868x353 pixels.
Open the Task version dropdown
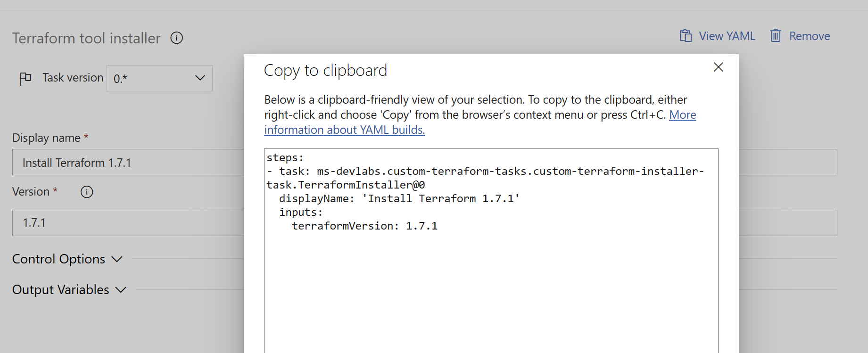[x=159, y=78]
